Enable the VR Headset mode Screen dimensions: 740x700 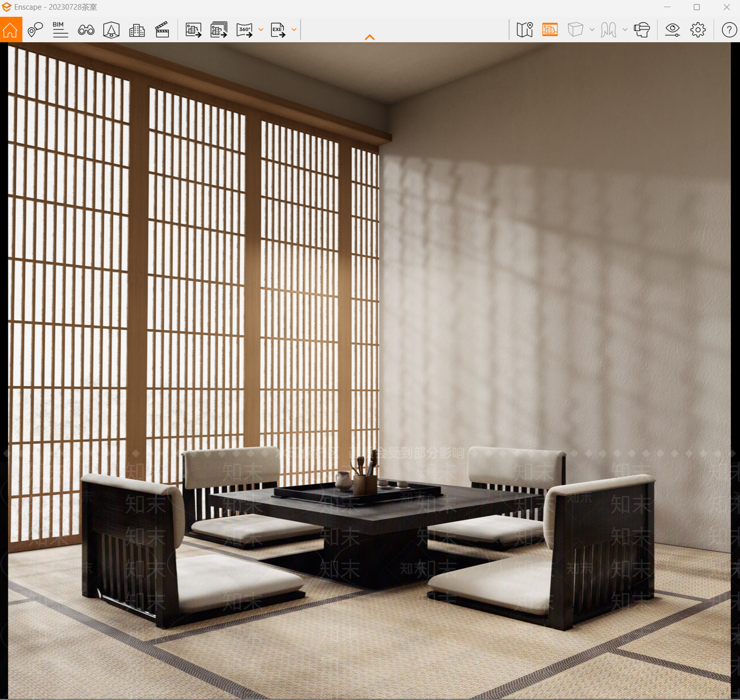pos(642,30)
